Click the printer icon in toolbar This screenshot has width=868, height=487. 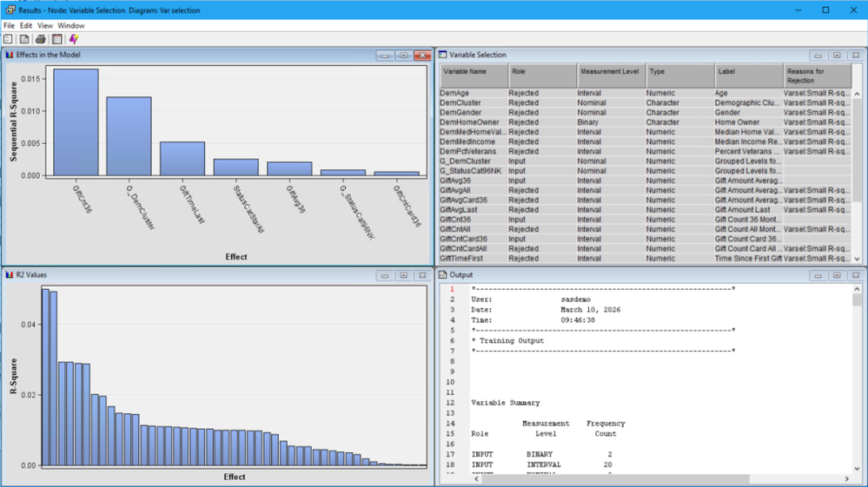click(x=41, y=39)
